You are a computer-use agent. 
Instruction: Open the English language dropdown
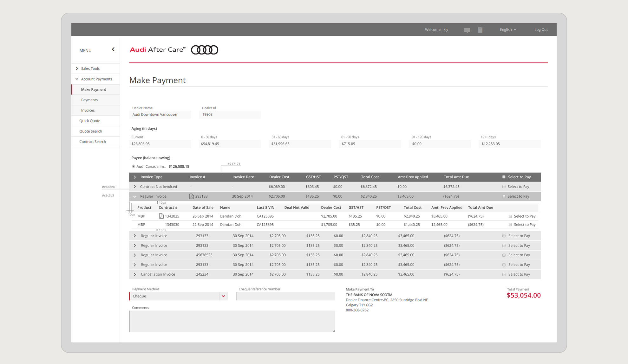pyautogui.click(x=508, y=29)
